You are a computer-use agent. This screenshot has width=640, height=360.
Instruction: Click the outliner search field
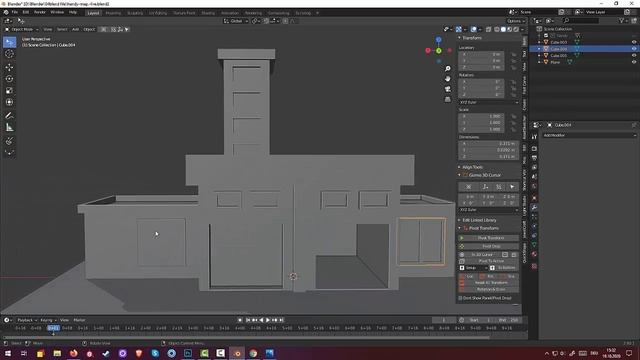click(x=581, y=20)
